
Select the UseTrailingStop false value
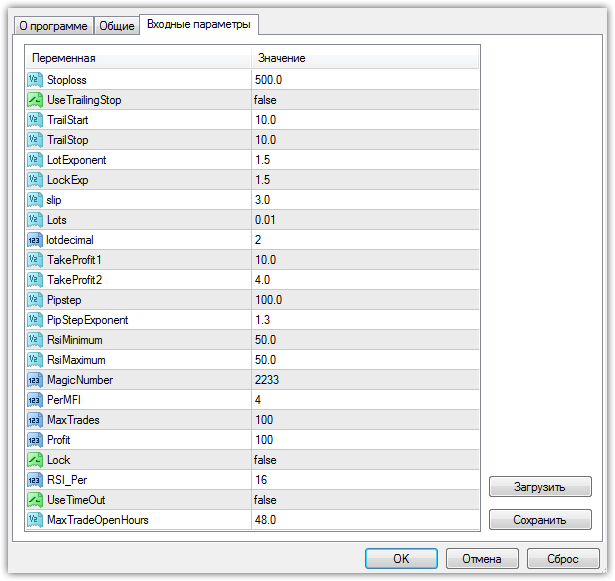365,100
